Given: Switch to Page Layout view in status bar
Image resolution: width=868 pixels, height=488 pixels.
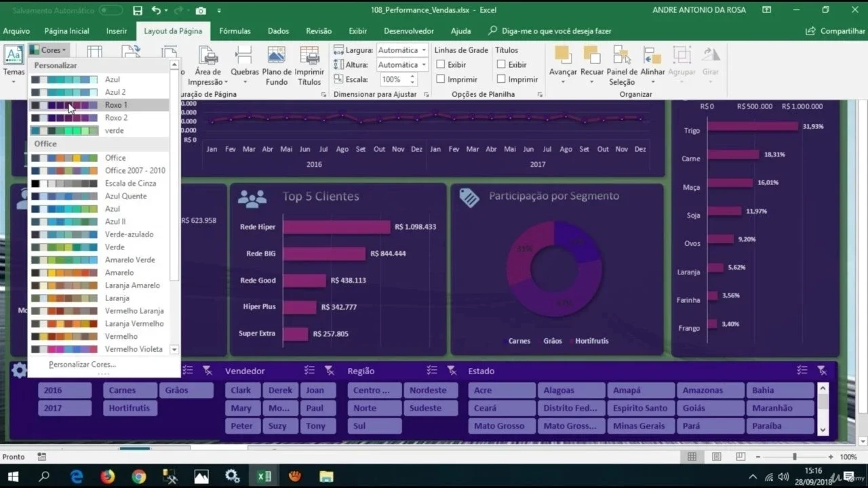Looking at the screenshot, I should [x=716, y=457].
